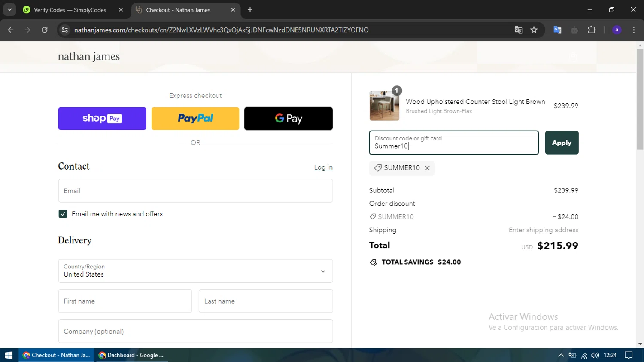Image resolution: width=644 pixels, height=362 pixels.
Task: Focus the First name field
Action: pos(125,301)
